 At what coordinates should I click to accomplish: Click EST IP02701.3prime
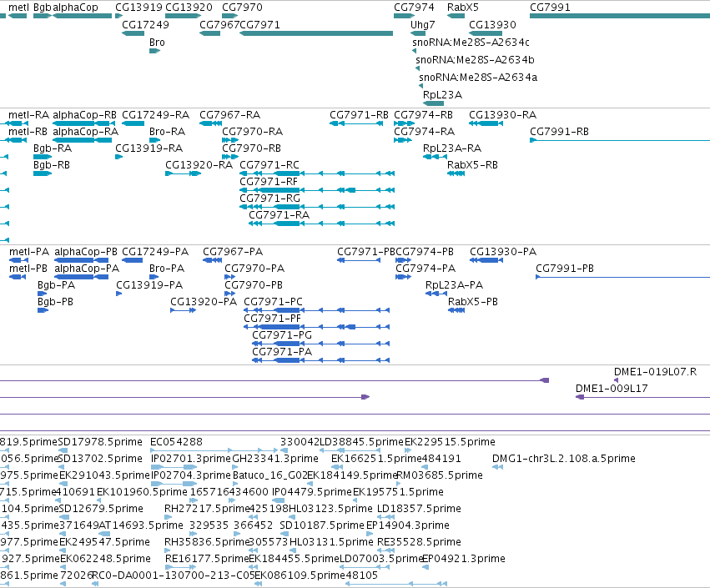pos(190,459)
